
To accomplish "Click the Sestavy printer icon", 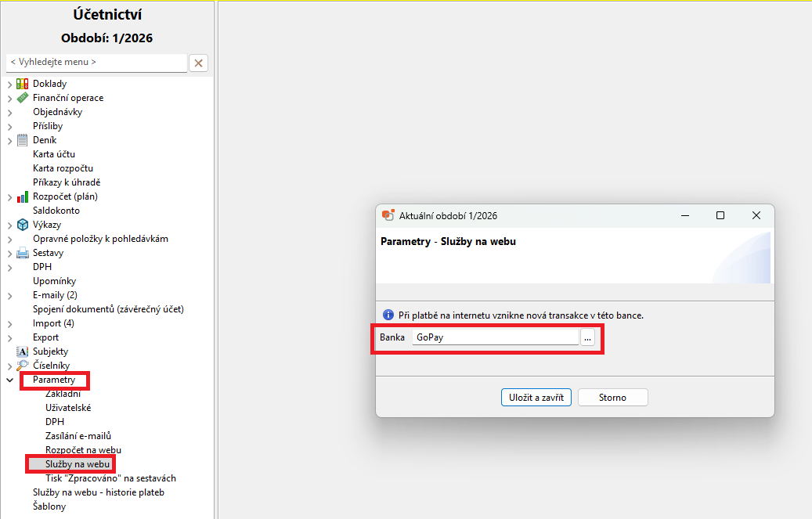I will 23,253.
